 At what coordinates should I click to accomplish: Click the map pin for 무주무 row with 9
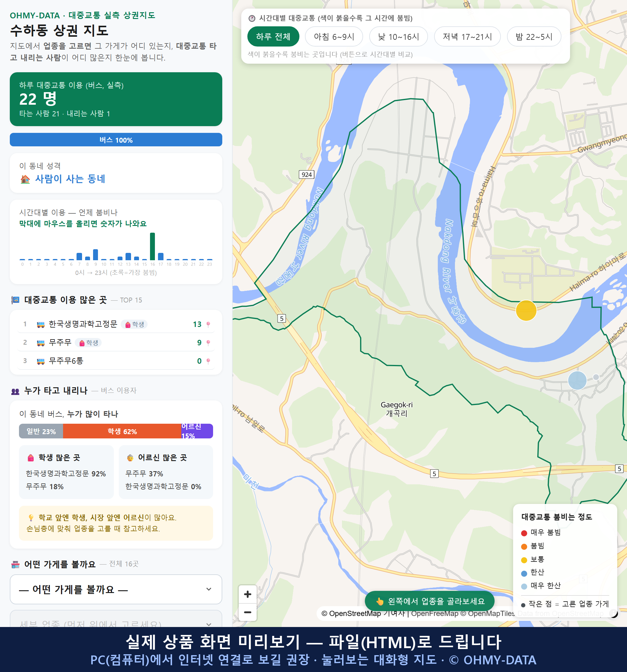pyautogui.click(x=208, y=343)
